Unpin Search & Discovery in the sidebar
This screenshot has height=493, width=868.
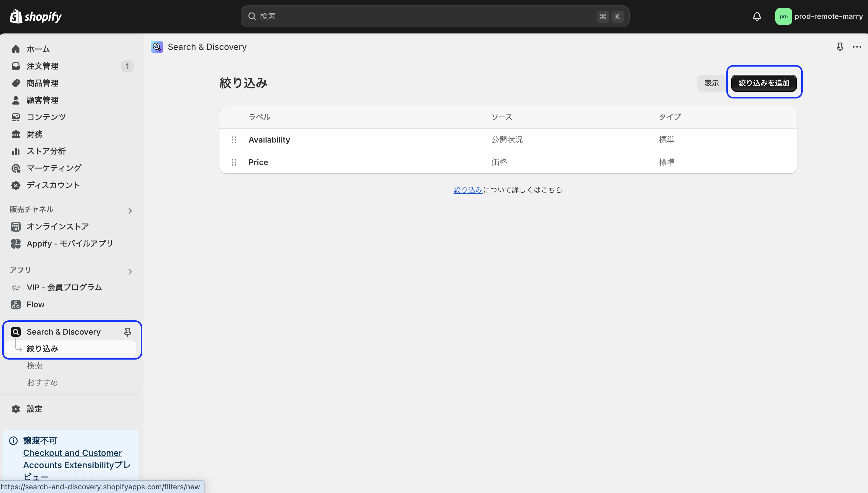128,332
